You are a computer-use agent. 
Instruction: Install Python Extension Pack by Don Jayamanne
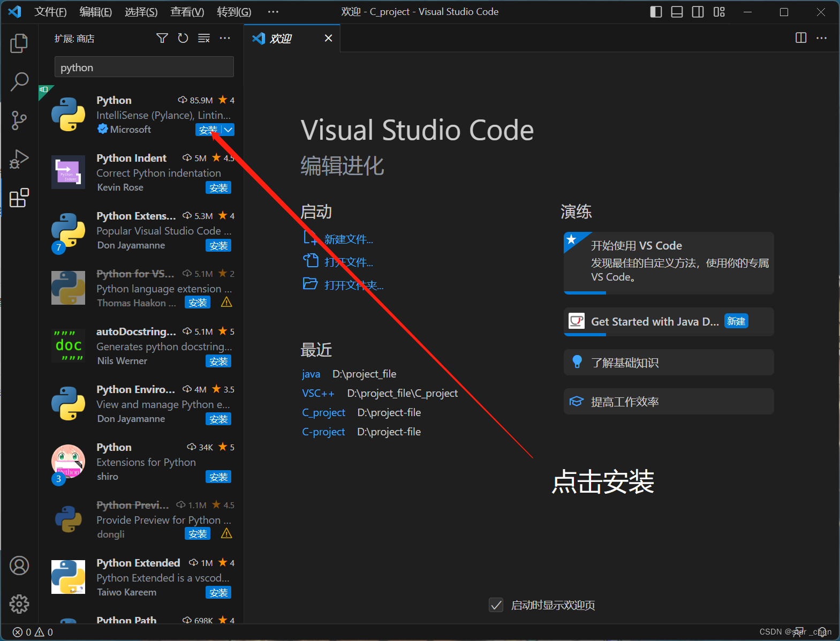218,246
